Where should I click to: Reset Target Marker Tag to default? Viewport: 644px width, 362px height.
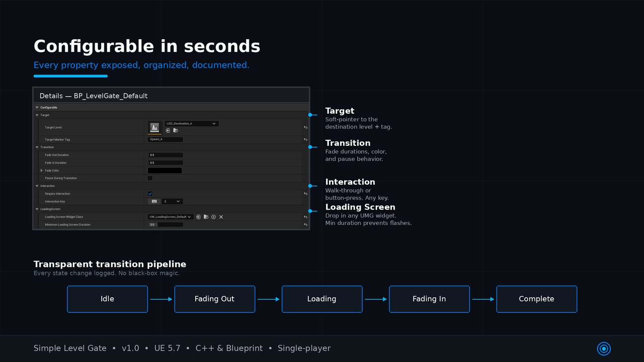point(305,140)
